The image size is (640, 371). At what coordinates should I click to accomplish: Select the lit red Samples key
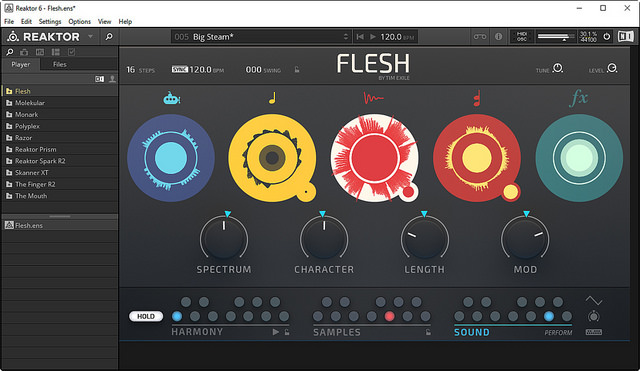tap(389, 316)
